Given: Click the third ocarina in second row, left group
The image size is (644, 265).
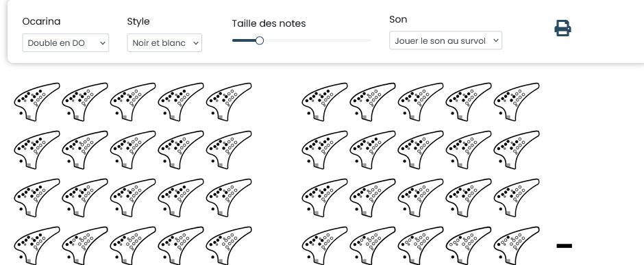Looking at the screenshot, I should click(x=133, y=150).
